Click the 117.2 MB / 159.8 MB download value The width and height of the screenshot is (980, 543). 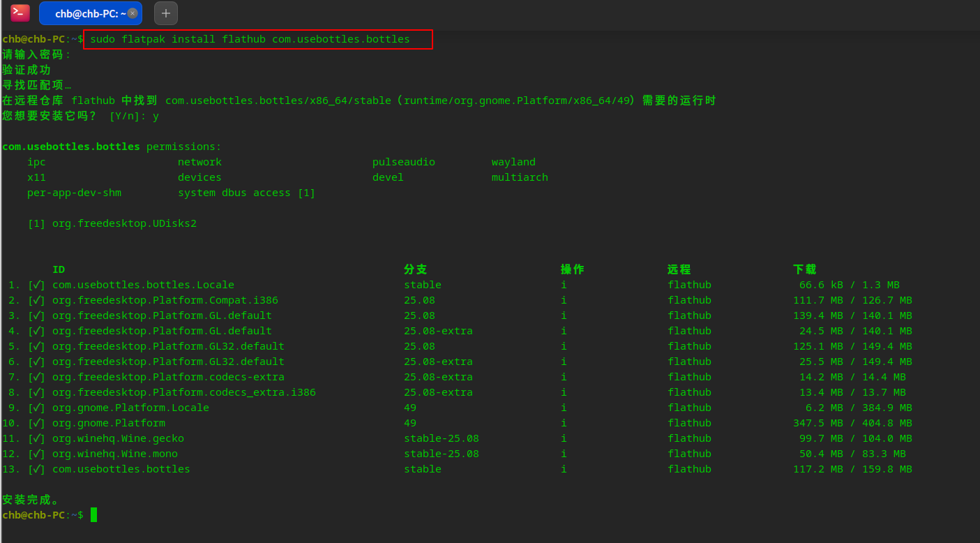pyautogui.click(x=852, y=469)
